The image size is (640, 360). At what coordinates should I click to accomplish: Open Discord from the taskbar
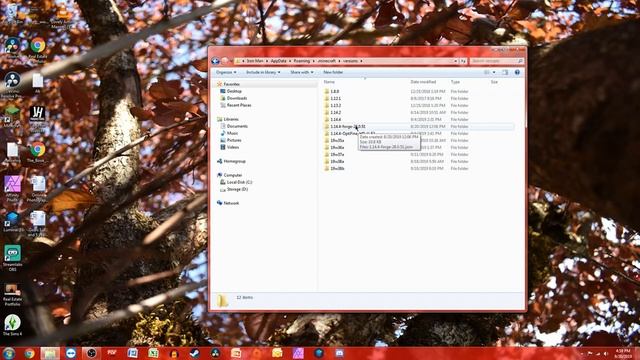(339, 353)
